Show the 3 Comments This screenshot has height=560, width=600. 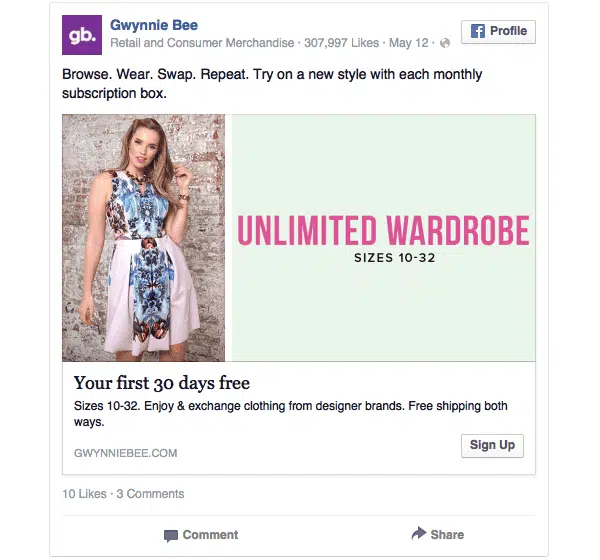tap(150, 494)
